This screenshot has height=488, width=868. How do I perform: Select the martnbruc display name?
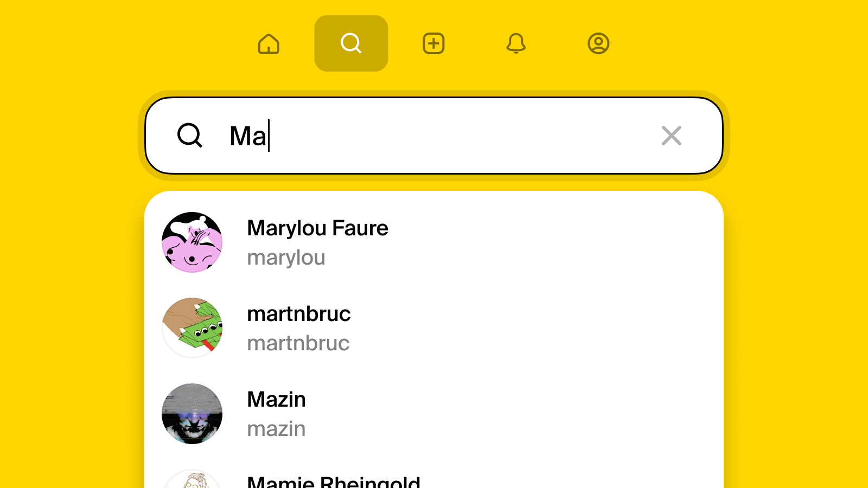[x=299, y=314]
